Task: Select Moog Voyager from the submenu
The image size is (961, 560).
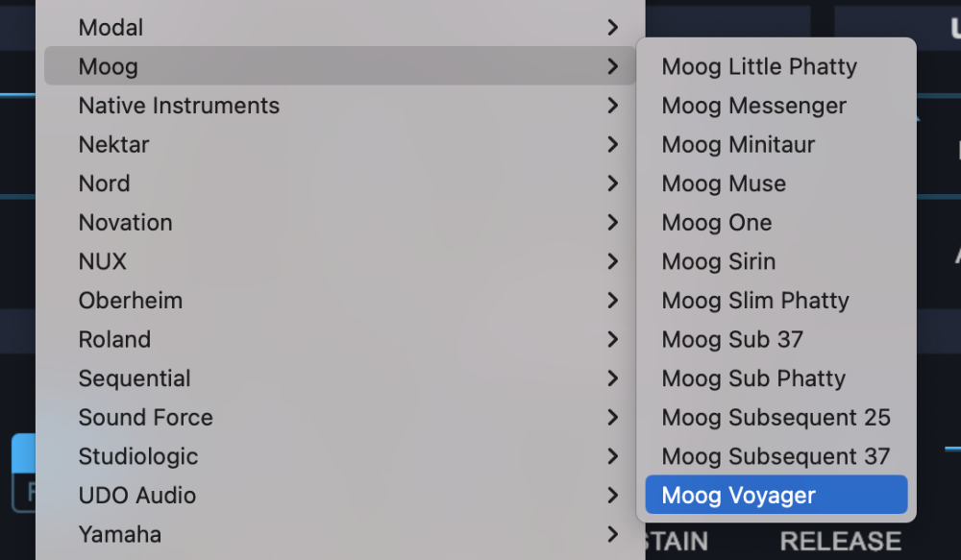Action: (x=738, y=496)
